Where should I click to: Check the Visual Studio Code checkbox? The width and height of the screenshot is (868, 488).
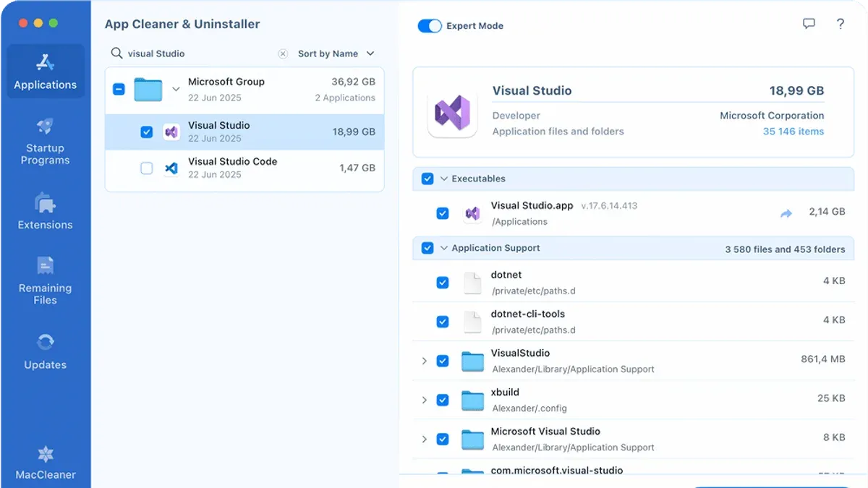(147, 168)
